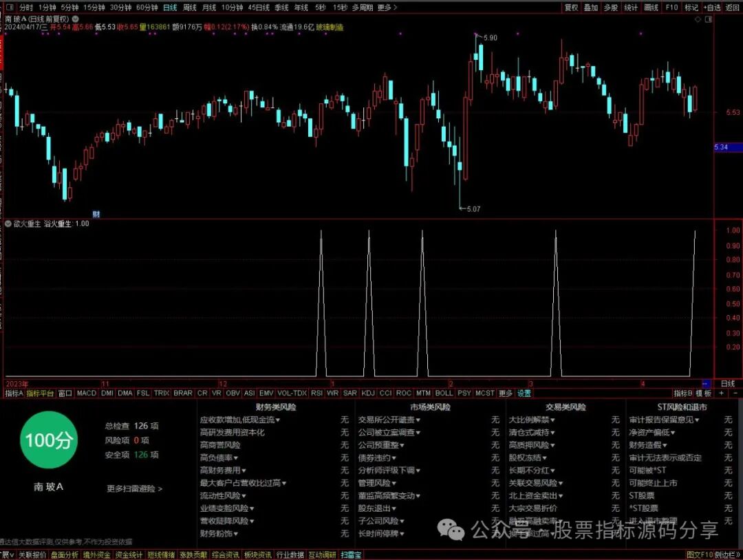
Task: Click the round dropdown icon beside 南玻A title
Action: [76, 19]
